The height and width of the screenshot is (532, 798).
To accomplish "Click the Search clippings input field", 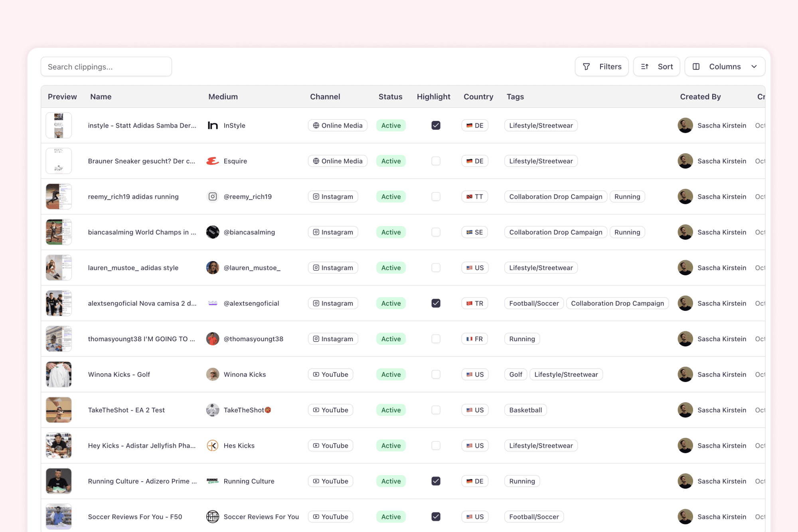I will pyautogui.click(x=106, y=66).
